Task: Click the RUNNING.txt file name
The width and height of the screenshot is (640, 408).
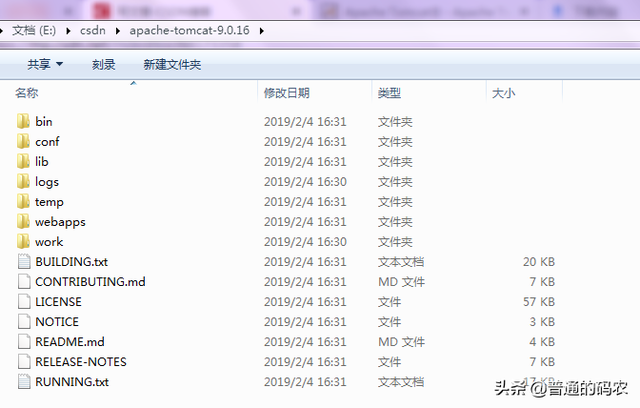Action: coord(72,381)
